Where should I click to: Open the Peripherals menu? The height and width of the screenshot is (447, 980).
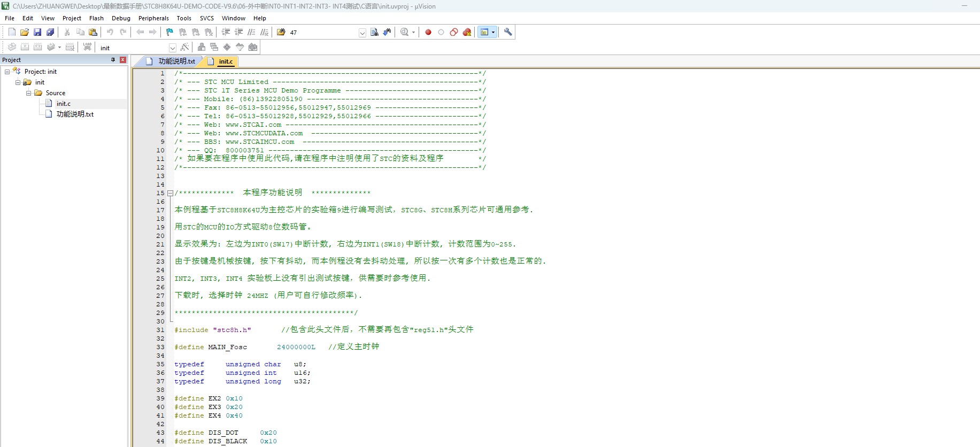click(x=153, y=18)
